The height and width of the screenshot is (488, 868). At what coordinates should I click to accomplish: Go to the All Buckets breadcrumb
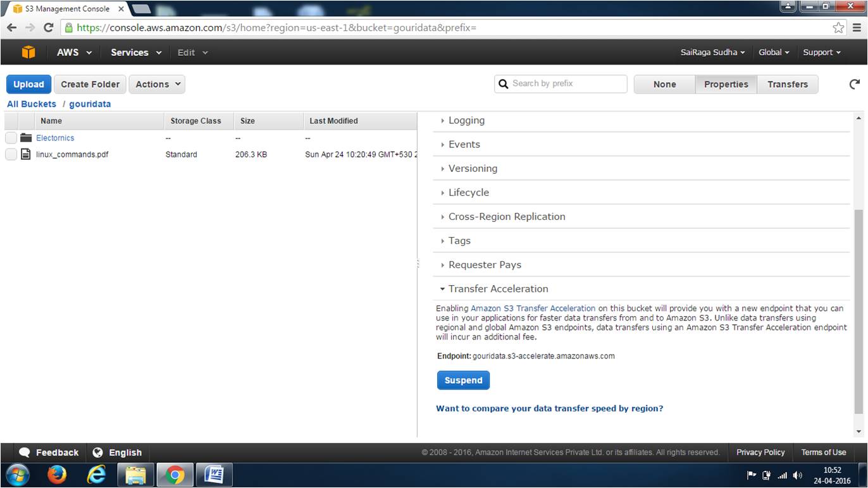[32, 104]
